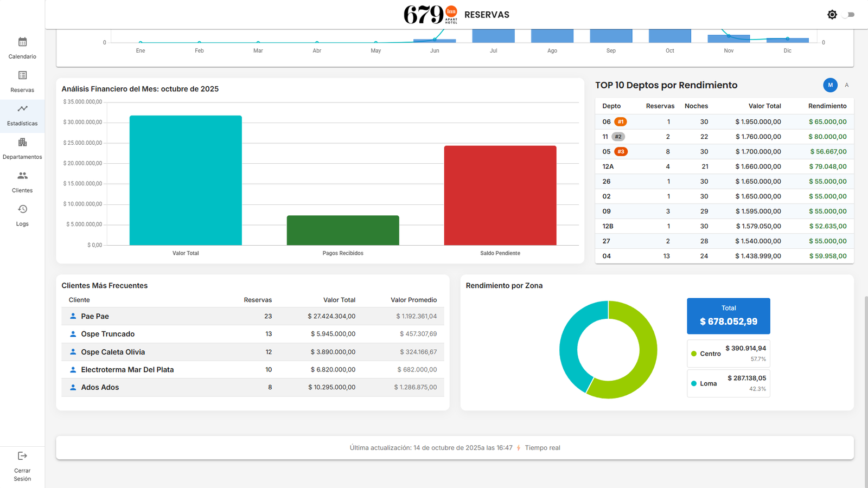
Task: Click the red Saldo Pendiente bar
Action: coord(500,195)
